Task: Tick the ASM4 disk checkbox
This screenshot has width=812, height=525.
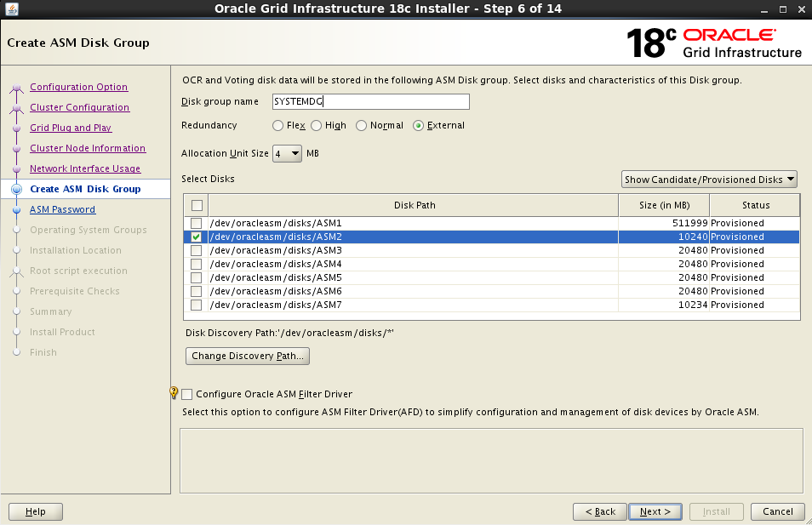Action: [x=197, y=264]
